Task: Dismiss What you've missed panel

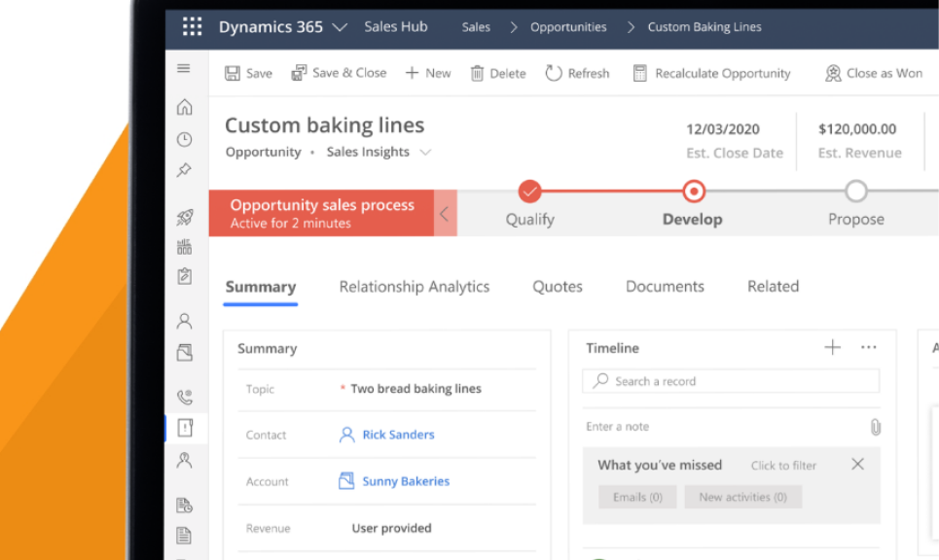Action: (857, 465)
